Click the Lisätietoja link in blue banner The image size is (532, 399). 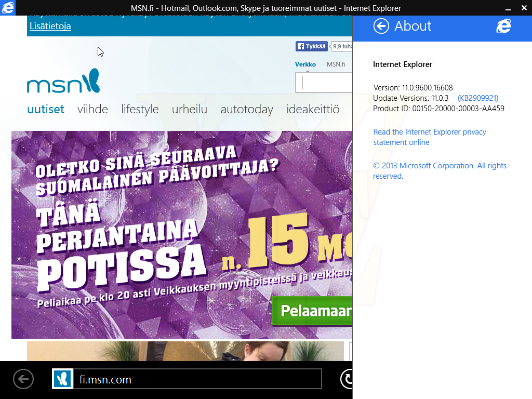50,26
